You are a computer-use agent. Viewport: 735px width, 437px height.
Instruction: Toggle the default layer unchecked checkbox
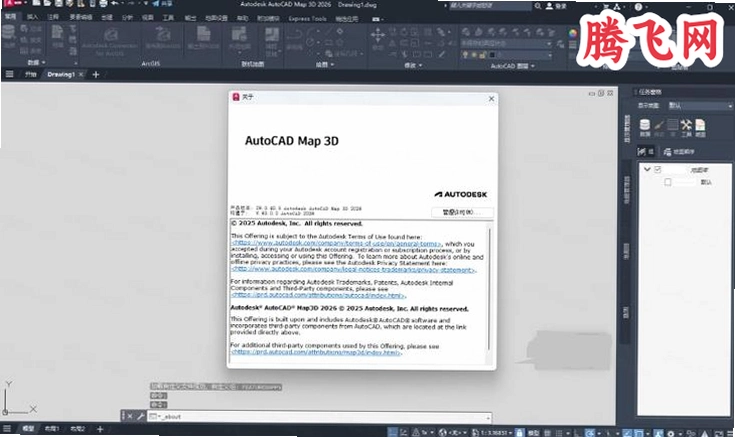point(668,182)
